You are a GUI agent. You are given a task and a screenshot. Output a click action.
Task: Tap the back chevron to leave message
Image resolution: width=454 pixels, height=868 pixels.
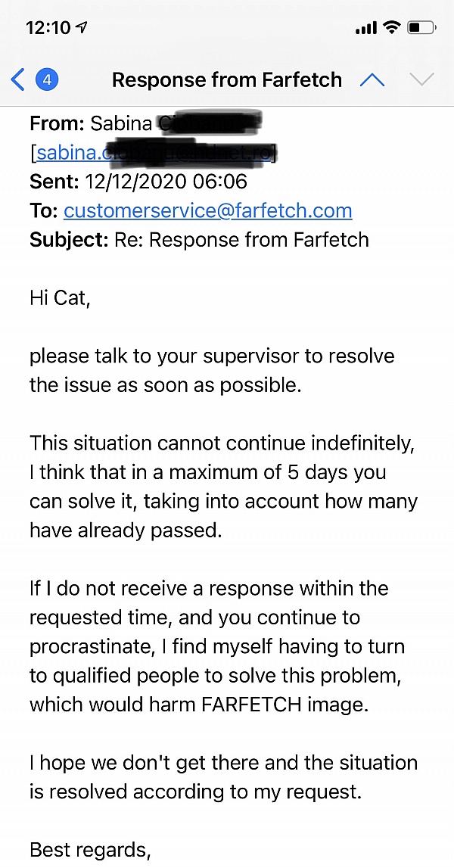[x=18, y=79]
